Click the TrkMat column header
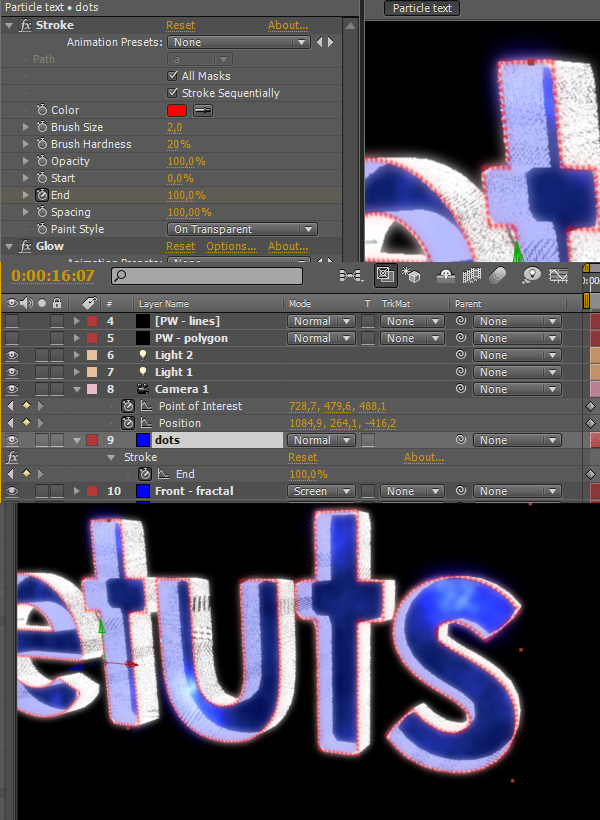The height and width of the screenshot is (820, 600). tap(395, 304)
